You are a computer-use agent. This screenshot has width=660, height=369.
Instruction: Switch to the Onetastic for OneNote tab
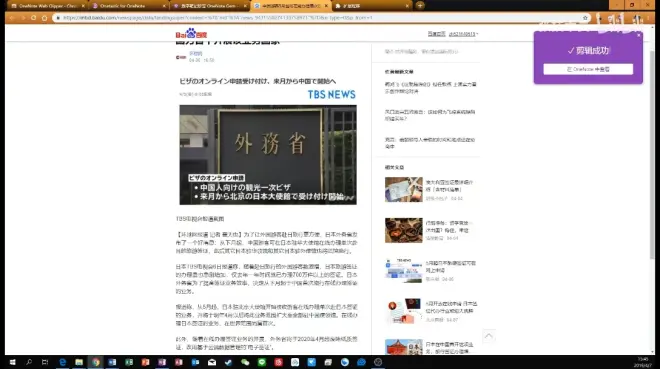(128, 6)
